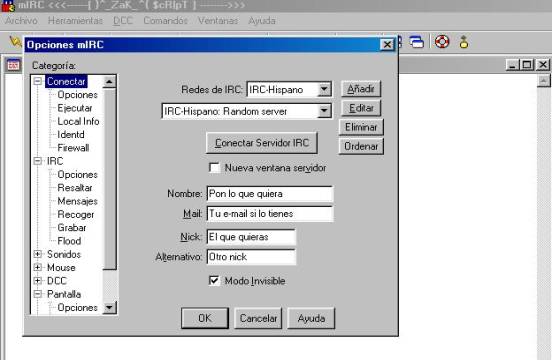The width and height of the screenshot is (552, 360).
Task: Select the Local Info tree item
Action: pyautogui.click(x=78, y=121)
